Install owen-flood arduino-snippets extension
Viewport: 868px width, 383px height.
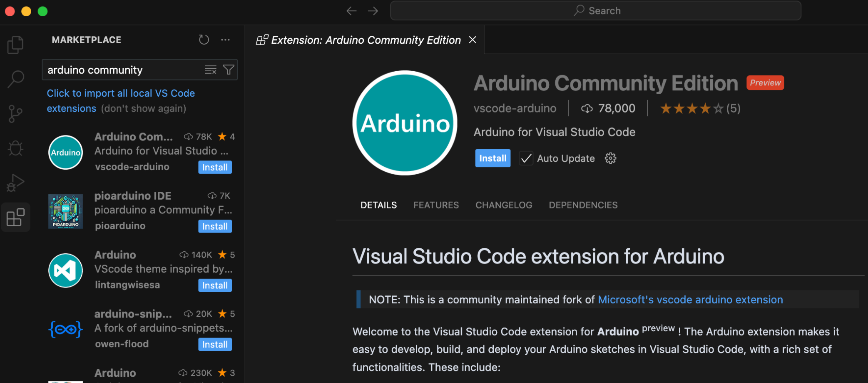point(215,345)
